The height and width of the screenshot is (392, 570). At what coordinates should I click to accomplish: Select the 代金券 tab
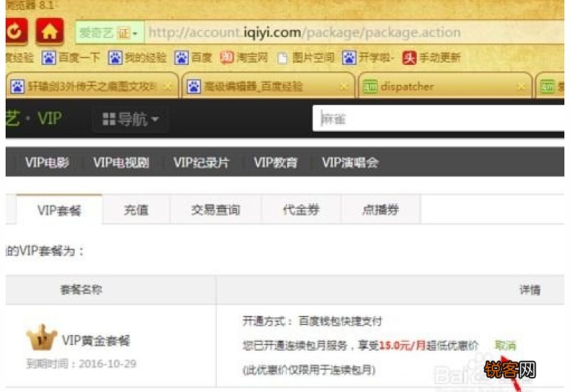tap(301, 210)
